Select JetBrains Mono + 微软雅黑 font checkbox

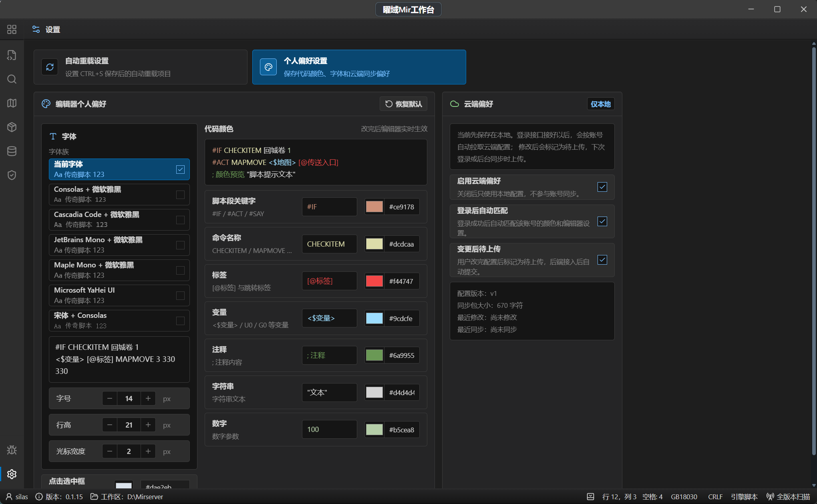(x=180, y=245)
